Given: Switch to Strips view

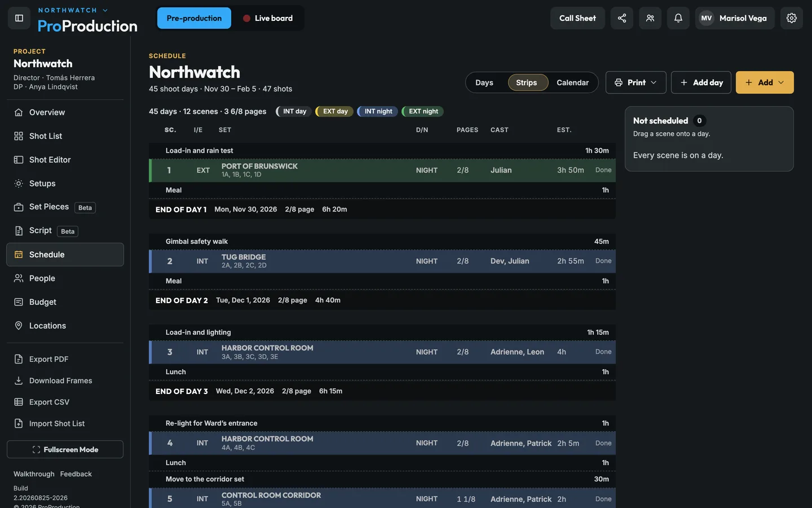Looking at the screenshot, I should [527, 82].
